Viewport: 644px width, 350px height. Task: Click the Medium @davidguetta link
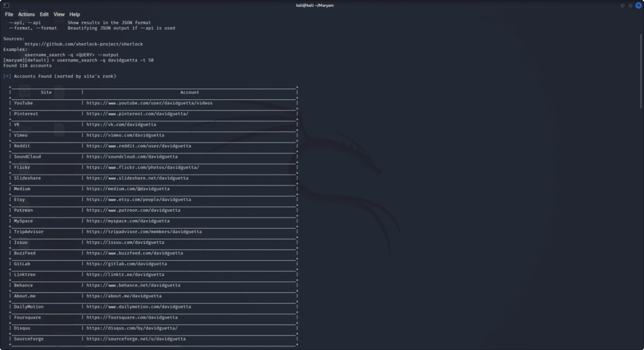pyautogui.click(x=128, y=189)
